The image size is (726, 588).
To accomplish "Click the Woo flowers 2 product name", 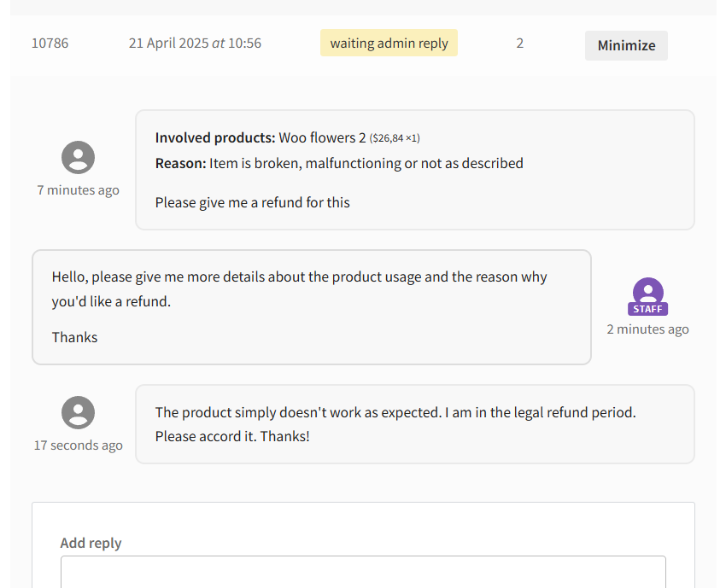I will 322,138.
